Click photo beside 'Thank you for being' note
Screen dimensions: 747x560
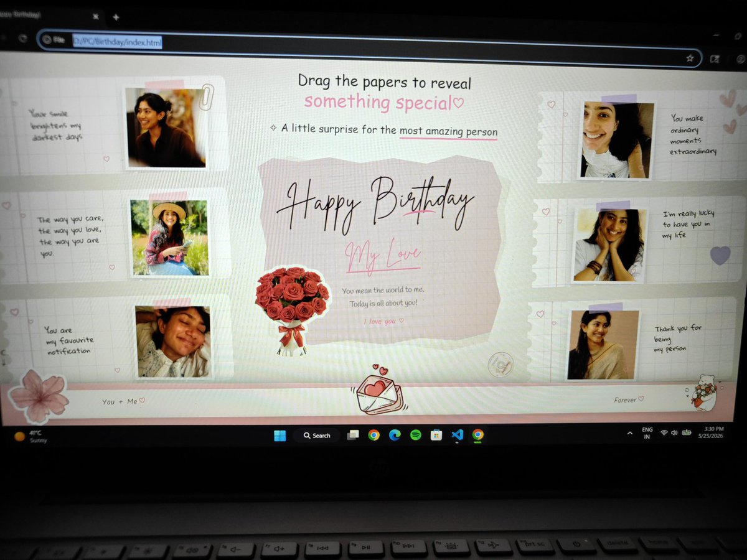click(603, 344)
